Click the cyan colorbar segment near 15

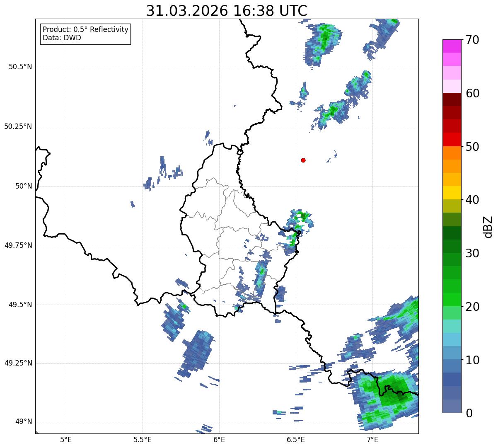[x=452, y=326]
